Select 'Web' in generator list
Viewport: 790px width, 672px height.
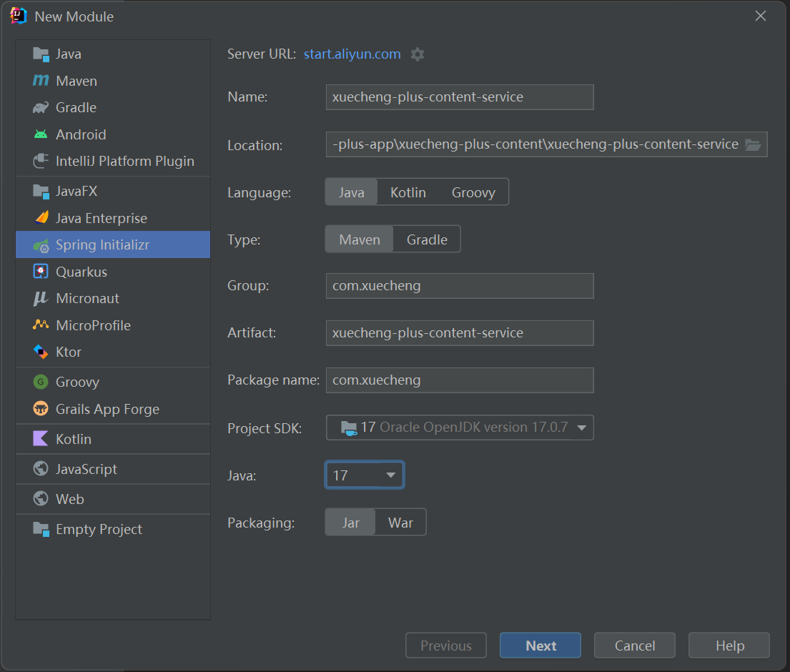coord(113,499)
